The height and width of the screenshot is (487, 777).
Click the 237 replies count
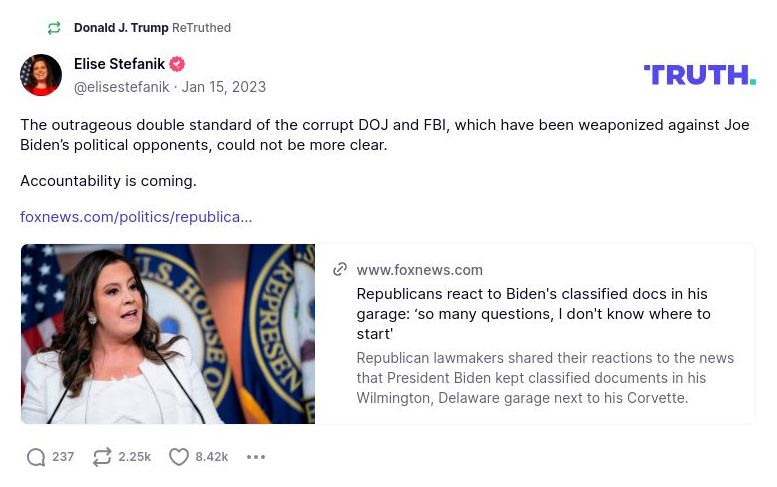click(63, 457)
